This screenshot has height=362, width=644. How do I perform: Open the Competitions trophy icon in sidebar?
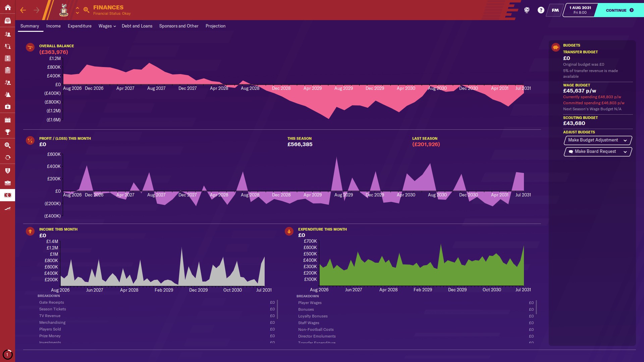[x=7, y=132]
